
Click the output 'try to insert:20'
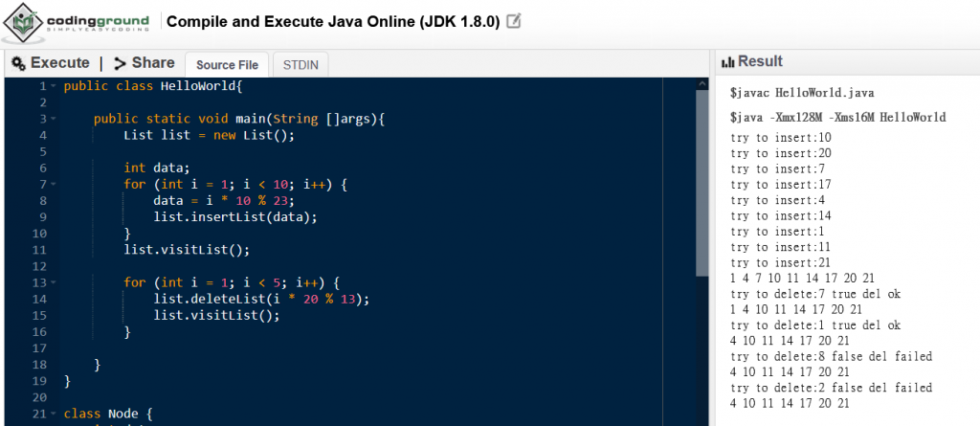[x=781, y=153]
